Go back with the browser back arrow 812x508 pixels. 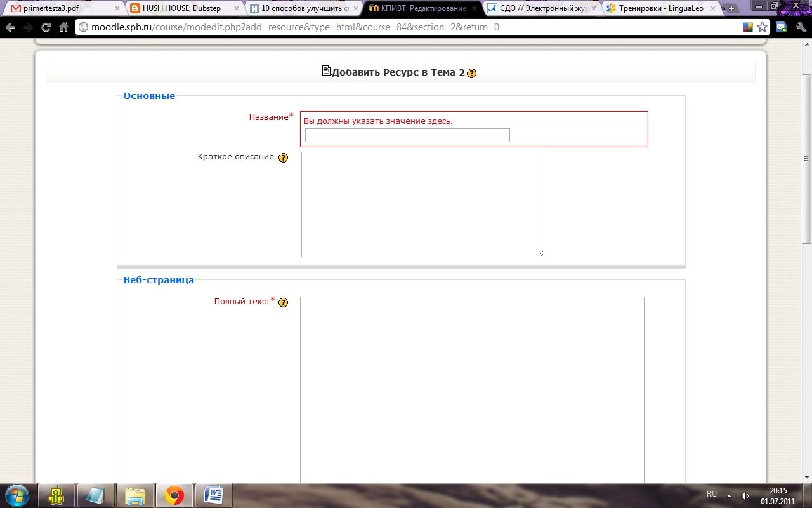(x=10, y=27)
